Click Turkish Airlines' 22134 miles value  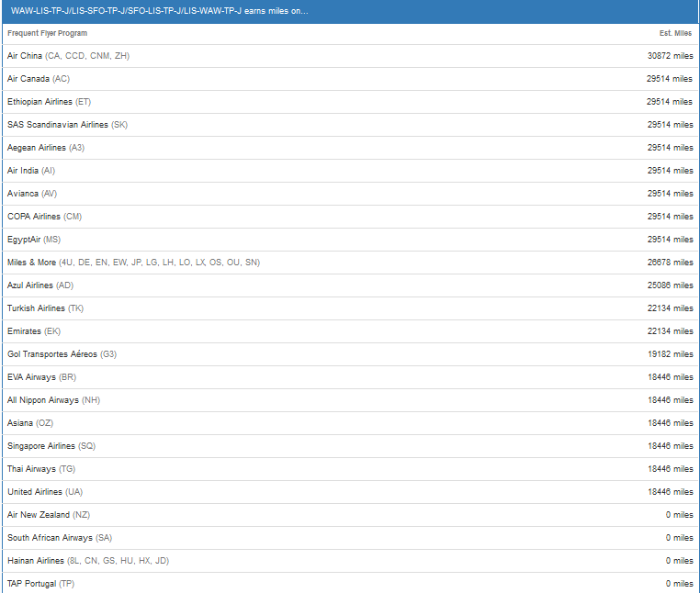pyautogui.click(x=670, y=308)
